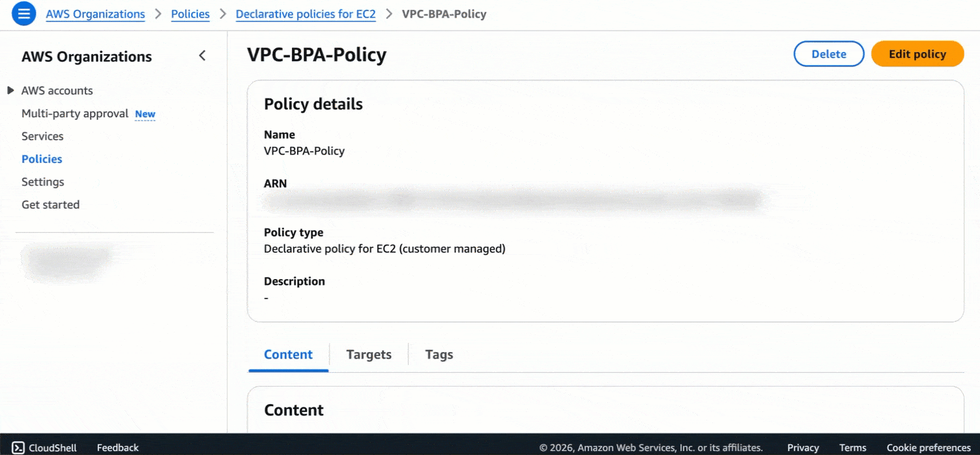The height and width of the screenshot is (455, 980).
Task: Click the Delete button
Action: click(x=829, y=54)
